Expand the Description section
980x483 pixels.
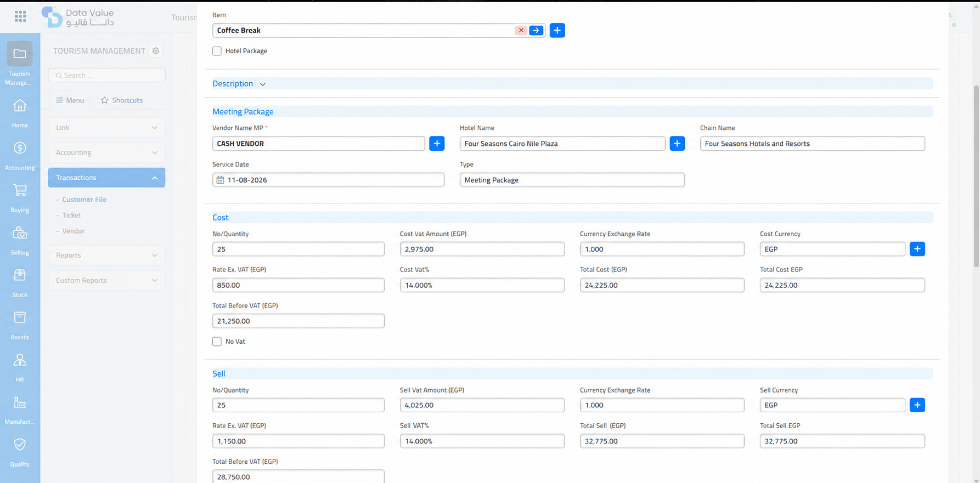tap(239, 84)
